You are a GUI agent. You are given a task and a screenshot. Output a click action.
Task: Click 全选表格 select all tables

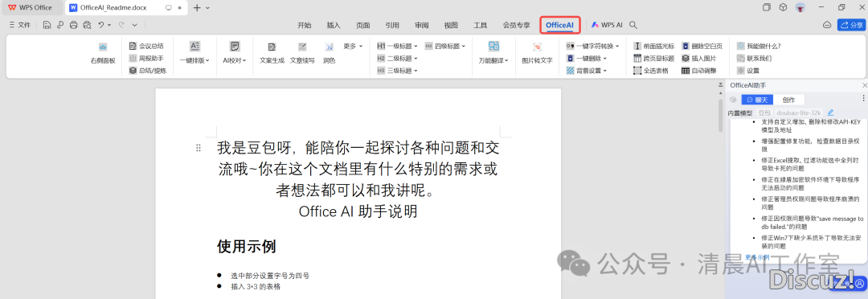click(x=650, y=70)
